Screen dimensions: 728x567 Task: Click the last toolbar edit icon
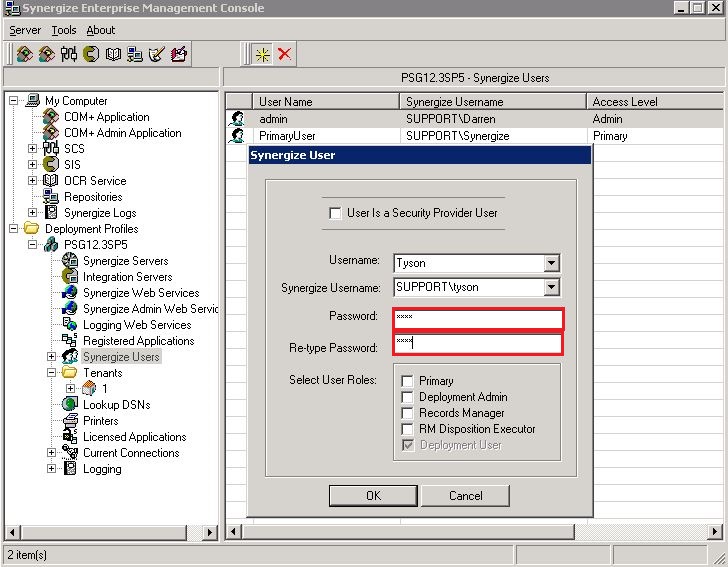point(179,54)
